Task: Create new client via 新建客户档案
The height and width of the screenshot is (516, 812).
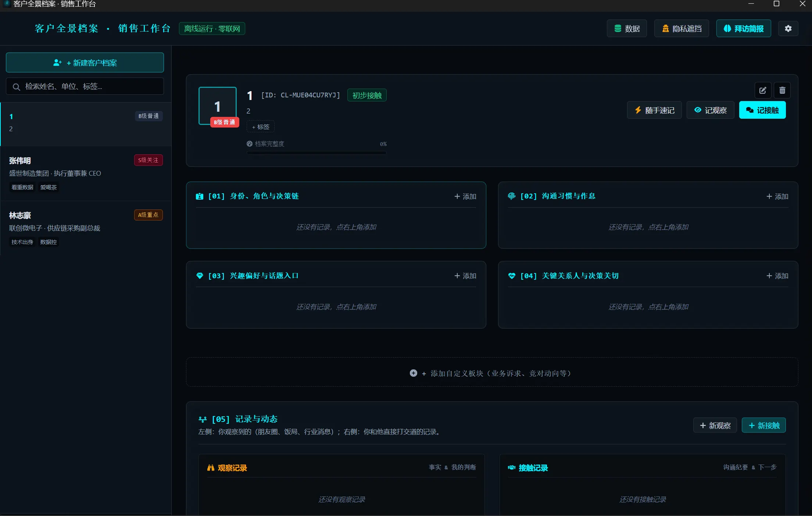Action: point(85,62)
